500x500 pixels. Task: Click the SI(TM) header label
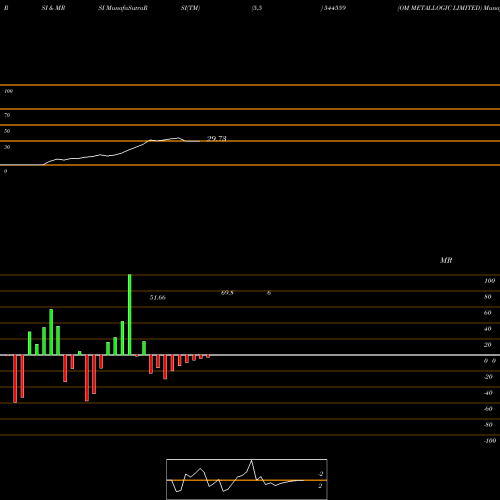[x=190, y=8]
